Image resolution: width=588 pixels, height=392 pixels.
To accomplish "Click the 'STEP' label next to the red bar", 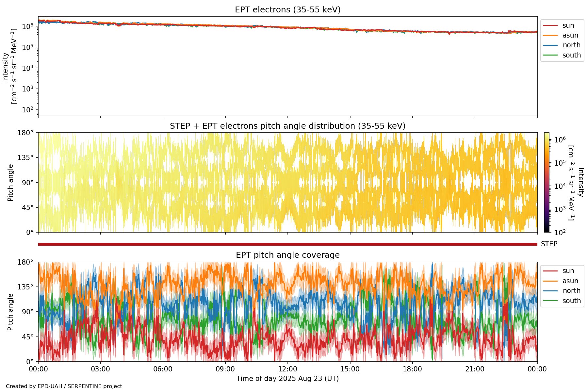I will tap(549, 244).
